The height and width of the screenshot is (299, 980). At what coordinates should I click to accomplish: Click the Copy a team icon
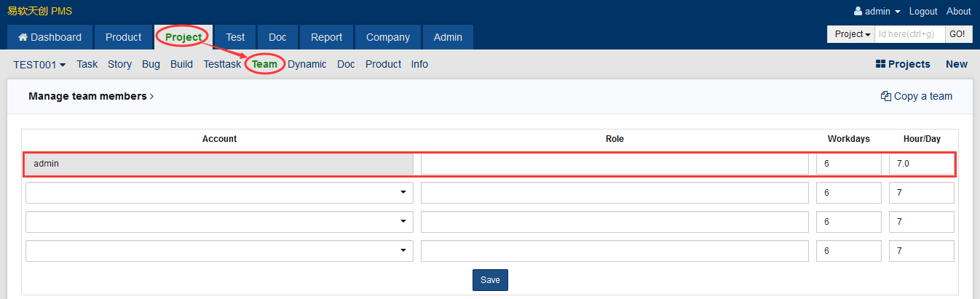coord(885,96)
